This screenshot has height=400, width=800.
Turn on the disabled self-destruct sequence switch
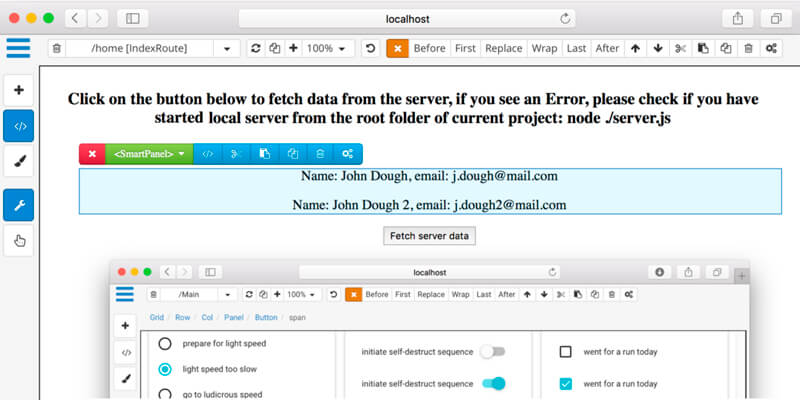pos(492,352)
